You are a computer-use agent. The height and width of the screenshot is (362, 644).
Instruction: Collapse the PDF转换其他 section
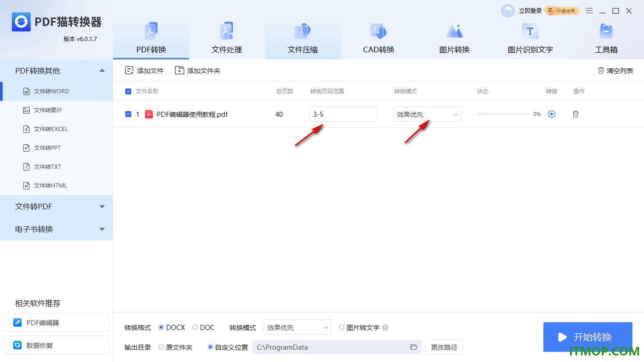(102, 71)
